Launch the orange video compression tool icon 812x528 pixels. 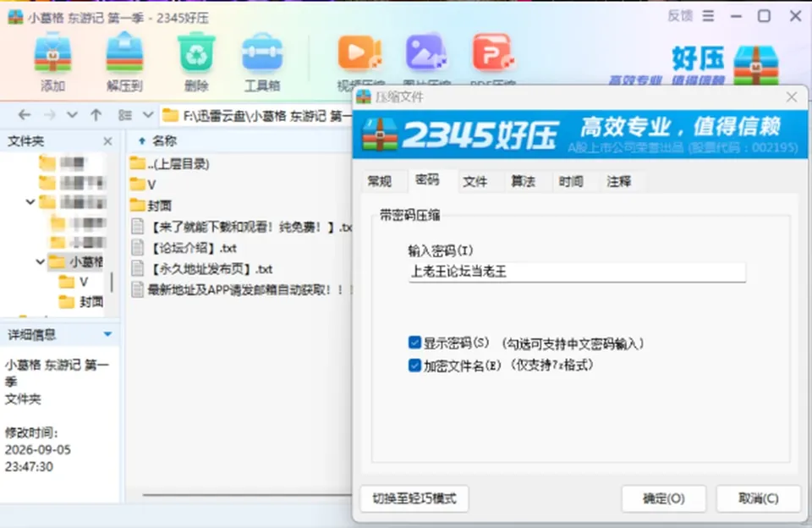[x=360, y=52]
